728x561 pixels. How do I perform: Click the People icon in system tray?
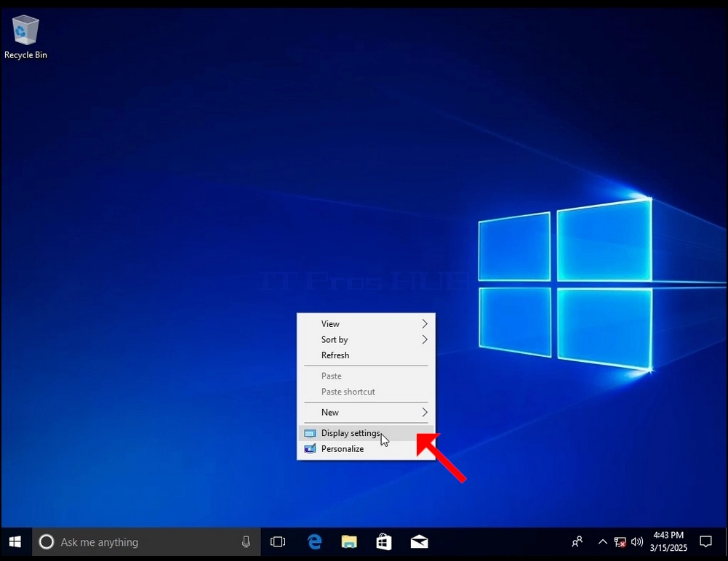click(577, 541)
